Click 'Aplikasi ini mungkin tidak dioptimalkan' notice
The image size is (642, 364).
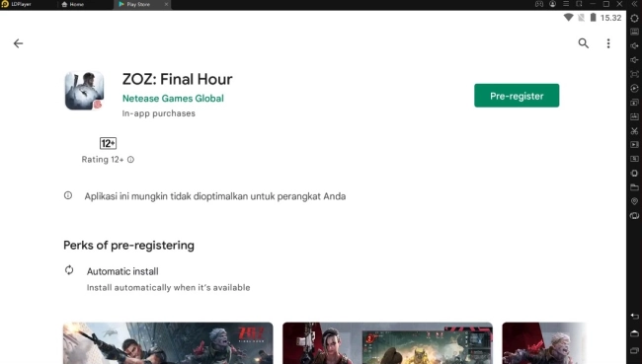(215, 196)
